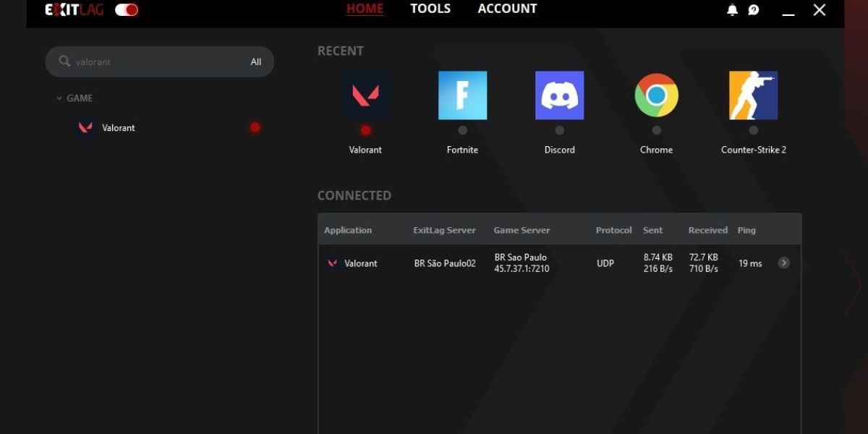Toggle the red indicator under recent Valorant
This screenshot has width=868, height=434.
[x=366, y=130]
